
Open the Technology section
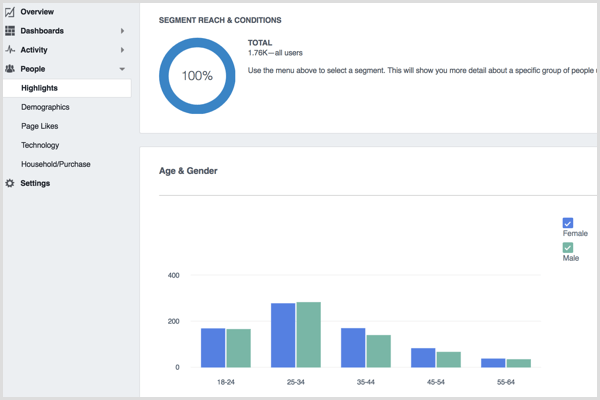[x=40, y=145]
